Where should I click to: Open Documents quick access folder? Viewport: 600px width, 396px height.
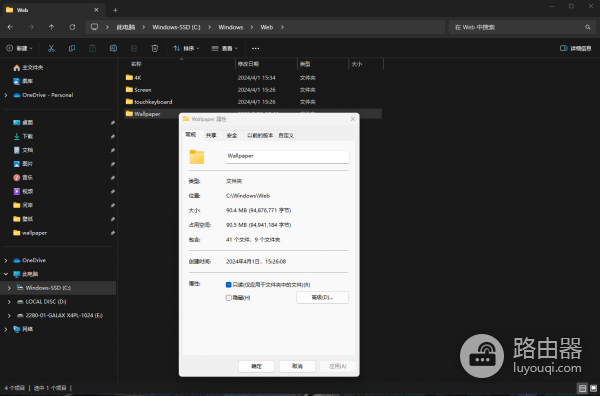23,150
